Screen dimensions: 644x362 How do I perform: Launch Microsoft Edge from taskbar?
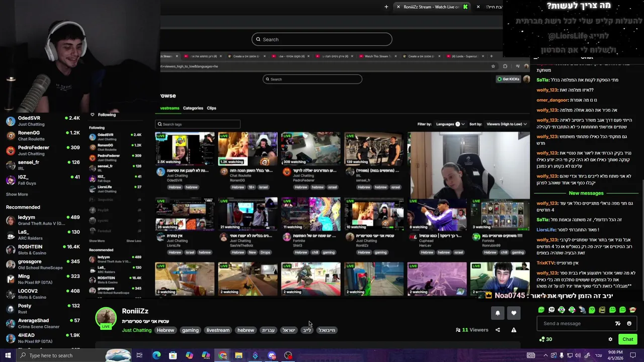[156, 355]
